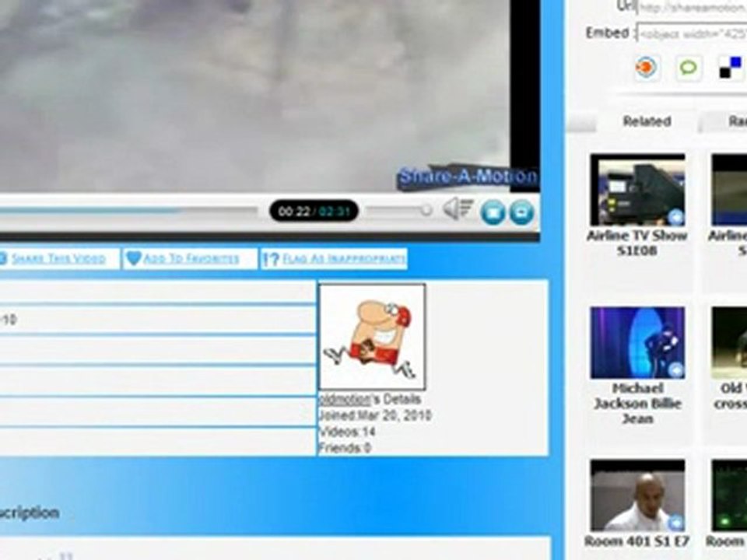Click Michael Jackson Billie Jean title
747x560 pixels.
(x=637, y=404)
